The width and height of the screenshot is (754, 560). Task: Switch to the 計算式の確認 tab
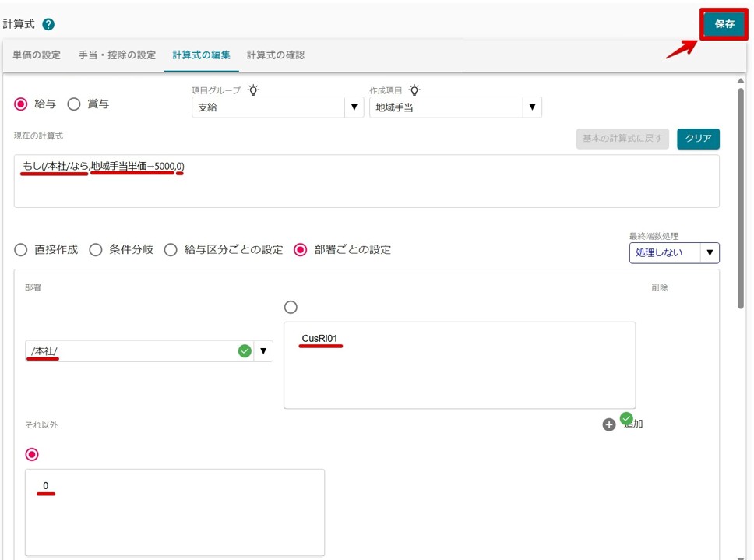pos(276,55)
